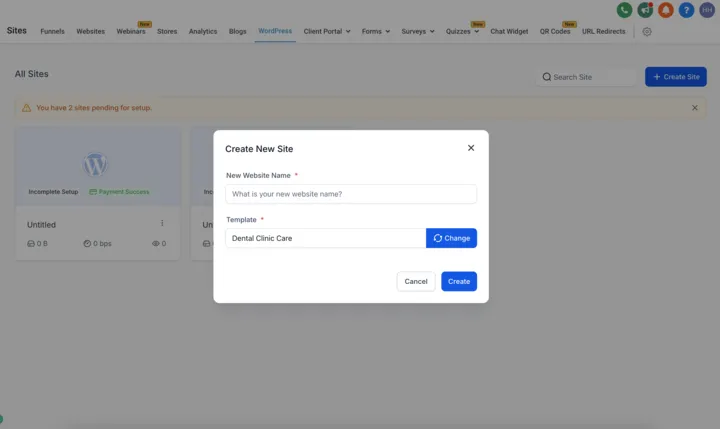The width and height of the screenshot is (720, 429).
Task: Switch to the Funnels tab
Action: point(52,31)
